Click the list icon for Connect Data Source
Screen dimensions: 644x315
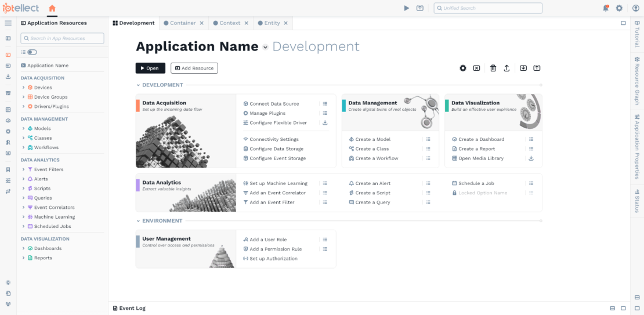(x=325, y=104)
